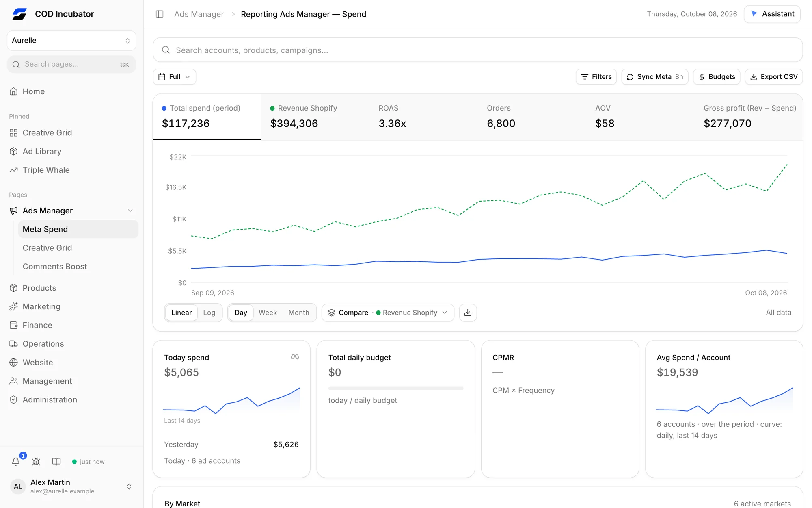Open Triple Whale page
Viewport: 812px width, 508px height.
tap(71, 170)
